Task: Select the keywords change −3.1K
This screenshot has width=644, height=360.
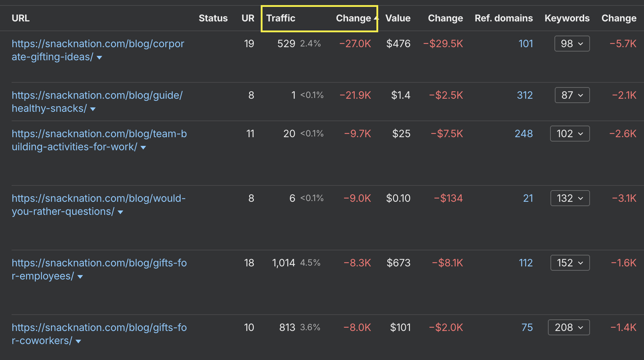Action: coord(624,198)
